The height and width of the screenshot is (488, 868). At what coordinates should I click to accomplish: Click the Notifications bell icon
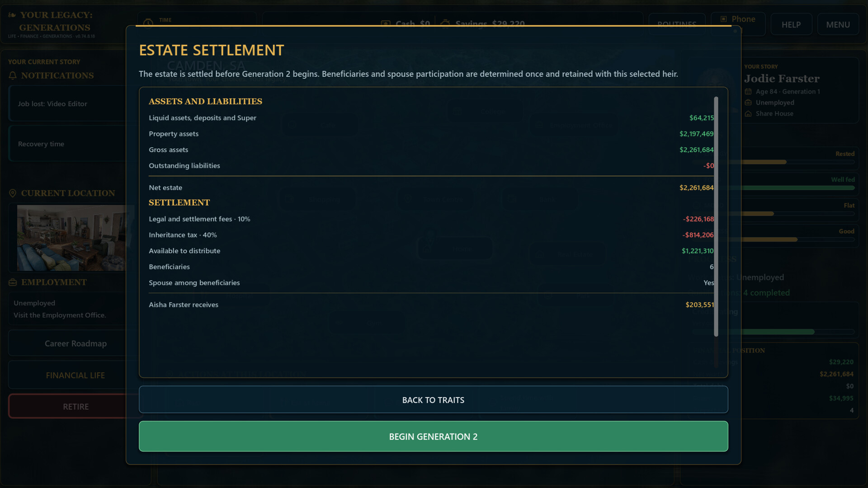pyautogui.click(x=13, y=75)
